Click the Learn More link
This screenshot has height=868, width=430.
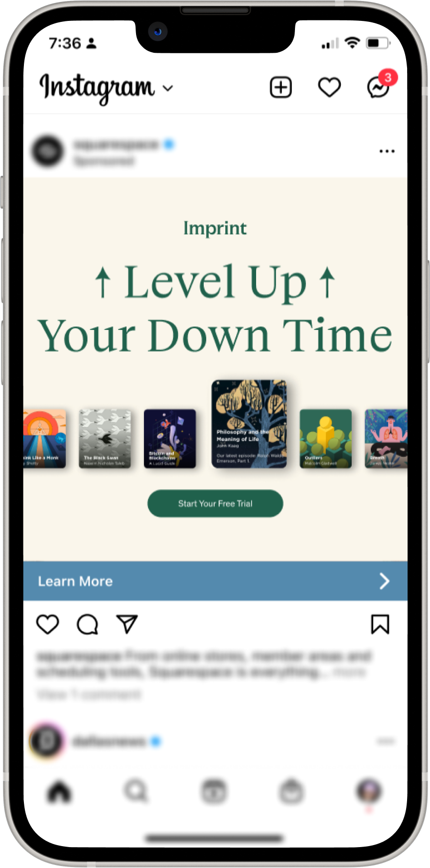coord(75,581)
